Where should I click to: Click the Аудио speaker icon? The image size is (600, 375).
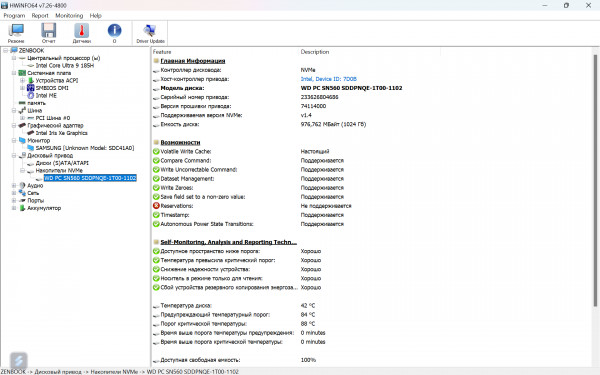[22, 186]
